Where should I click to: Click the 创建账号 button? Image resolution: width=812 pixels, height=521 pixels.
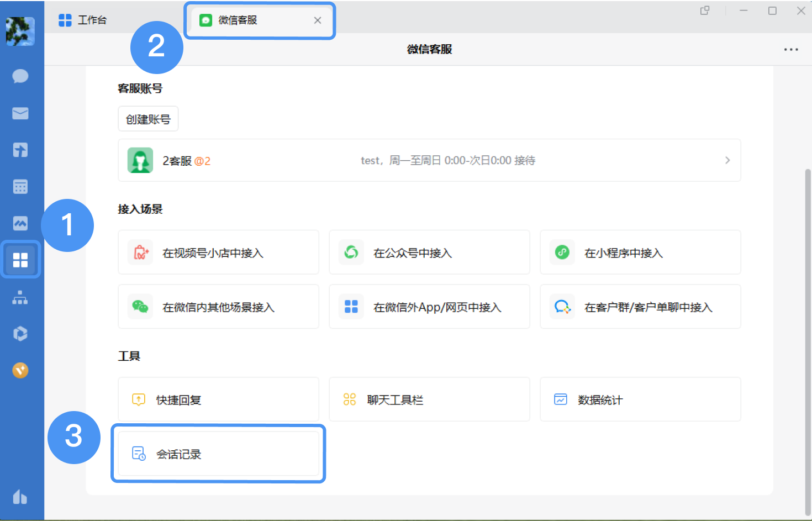pos(148,119)
